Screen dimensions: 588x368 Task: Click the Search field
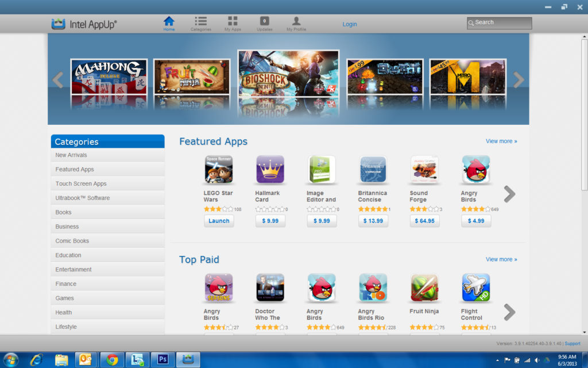coord(499,23)
